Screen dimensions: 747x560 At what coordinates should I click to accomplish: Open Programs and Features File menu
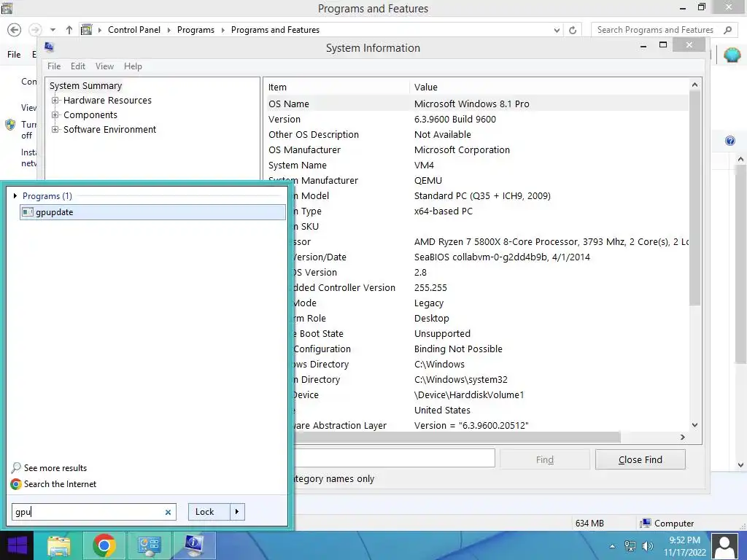[14, 54]
